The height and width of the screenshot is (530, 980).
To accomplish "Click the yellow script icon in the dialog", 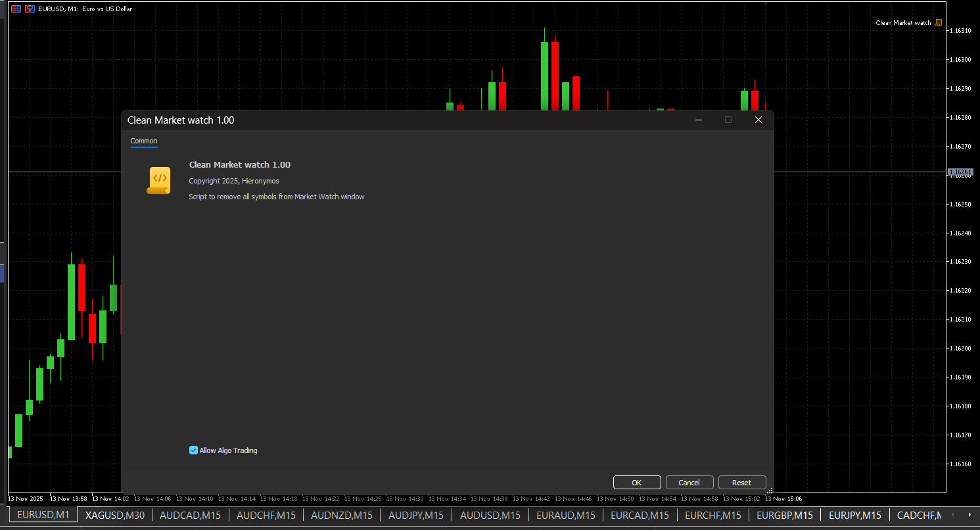I will coord(158,180).
